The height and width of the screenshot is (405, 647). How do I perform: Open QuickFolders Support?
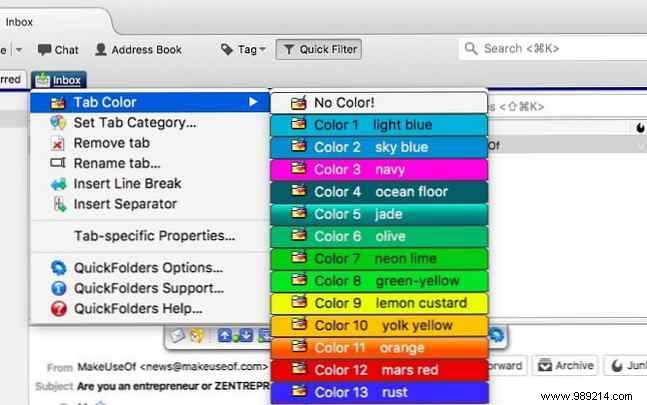tap(150, 288)
